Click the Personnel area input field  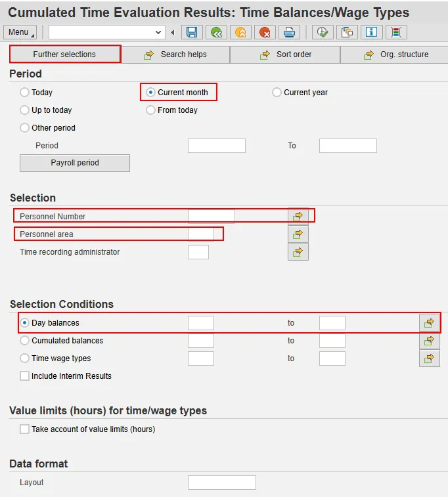pyautogui.click(x=201, y=234)
